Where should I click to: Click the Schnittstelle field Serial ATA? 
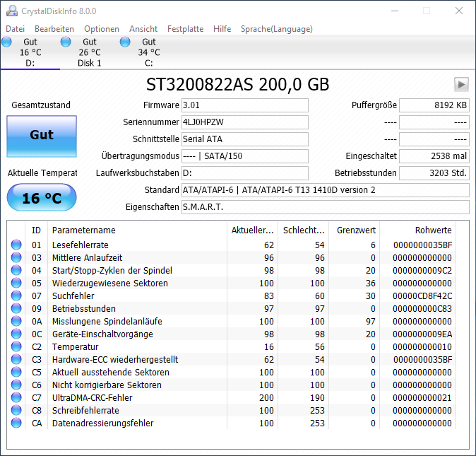click(x=245, y=139)
